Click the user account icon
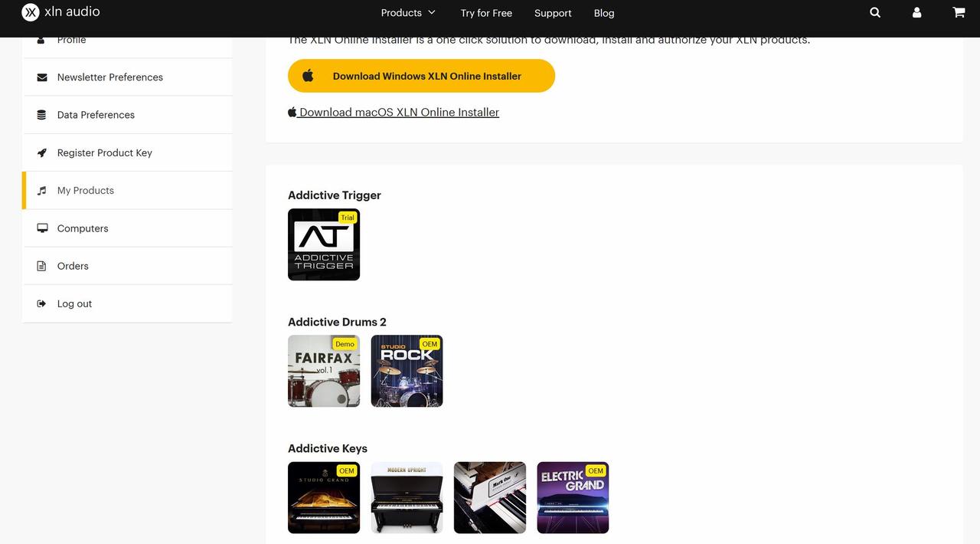 tap(916, 13)
